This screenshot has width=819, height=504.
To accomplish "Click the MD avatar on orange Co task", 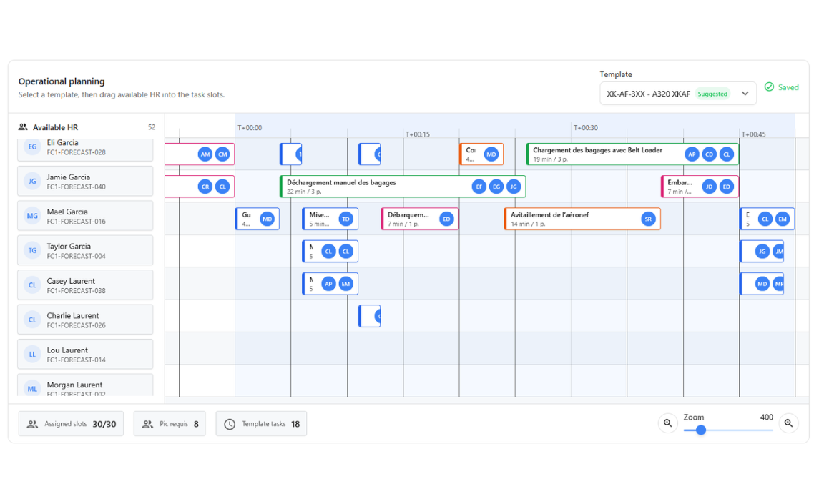I will click(491, 154).
